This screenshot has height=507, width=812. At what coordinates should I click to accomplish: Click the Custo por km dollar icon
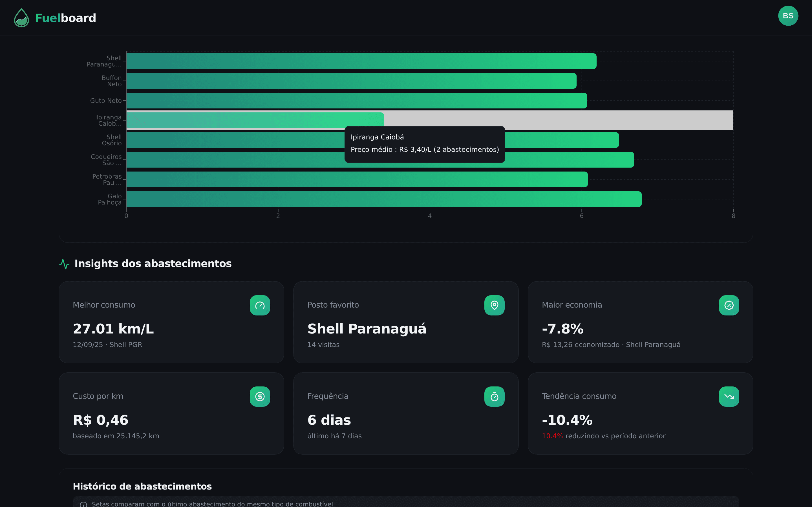pos(260,396)
